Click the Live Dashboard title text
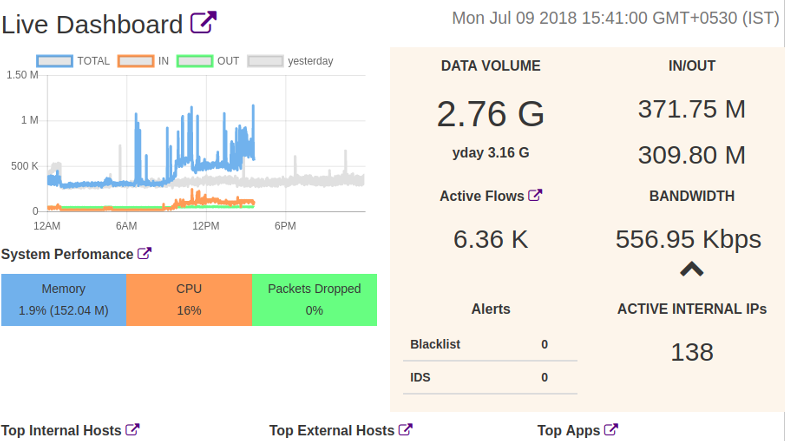 click(x=92, y=25)
